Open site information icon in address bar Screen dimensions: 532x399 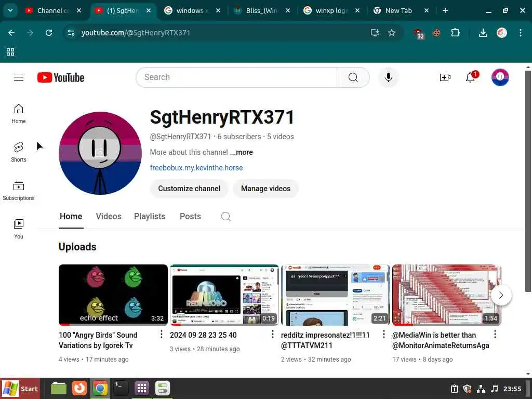pos(71,33)
